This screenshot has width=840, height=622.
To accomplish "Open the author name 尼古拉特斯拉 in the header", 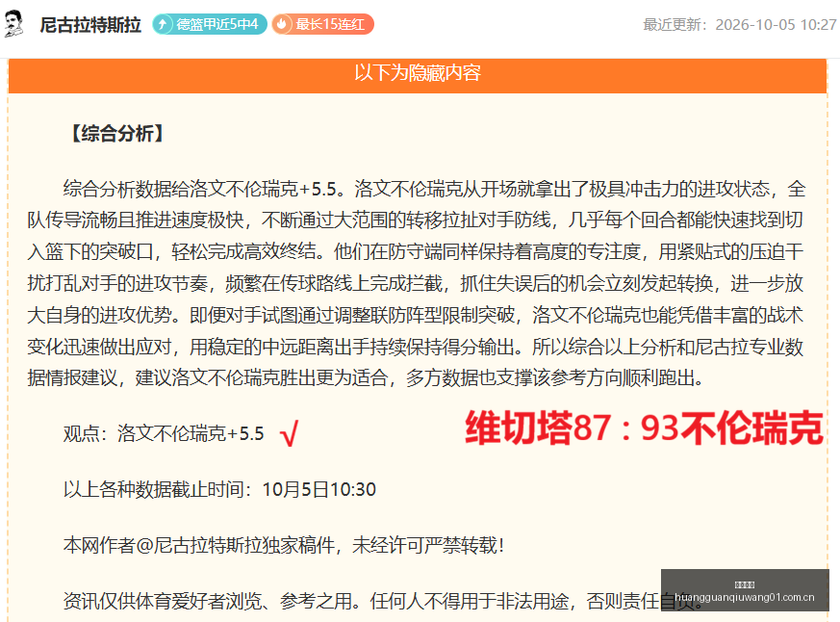I will pos(90,25).
